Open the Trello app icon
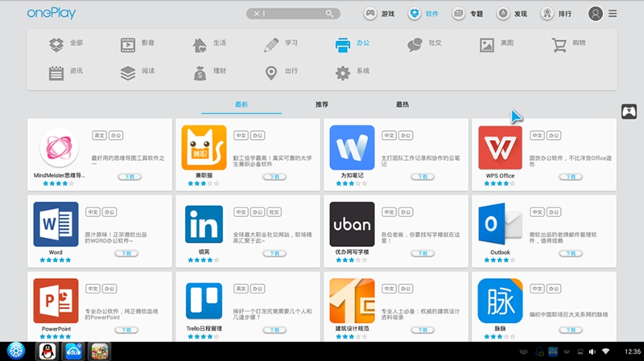644x361 pixels. (204, 301)
